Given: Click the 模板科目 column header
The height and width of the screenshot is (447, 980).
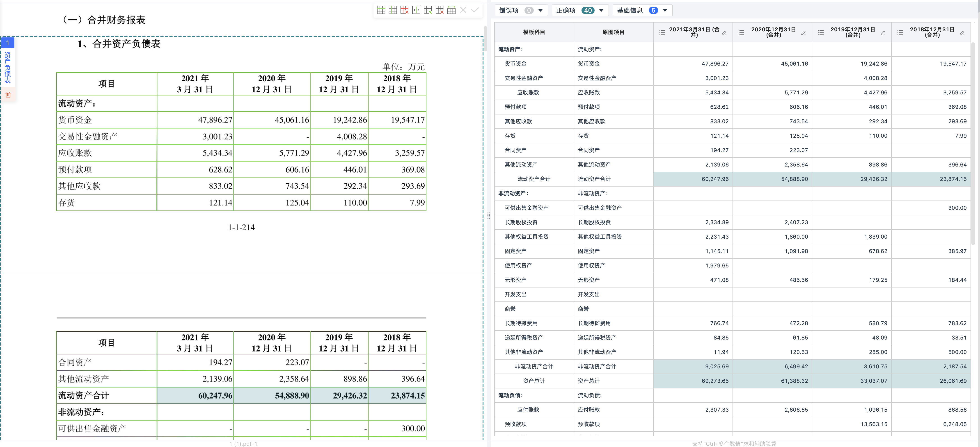Looking at the screenshot, I should (x=534, y=32).
